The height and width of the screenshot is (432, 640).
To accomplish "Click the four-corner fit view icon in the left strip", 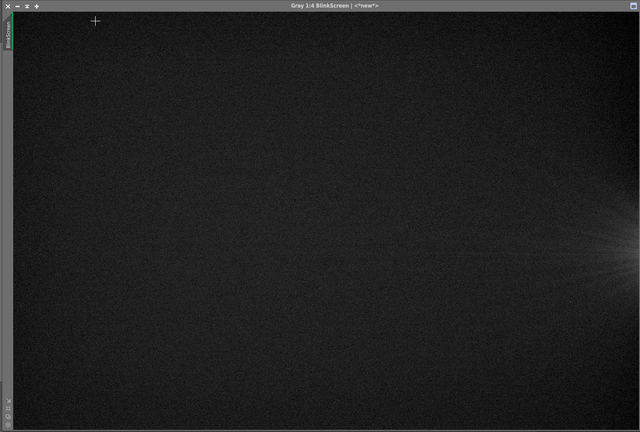I will point(8,409).
